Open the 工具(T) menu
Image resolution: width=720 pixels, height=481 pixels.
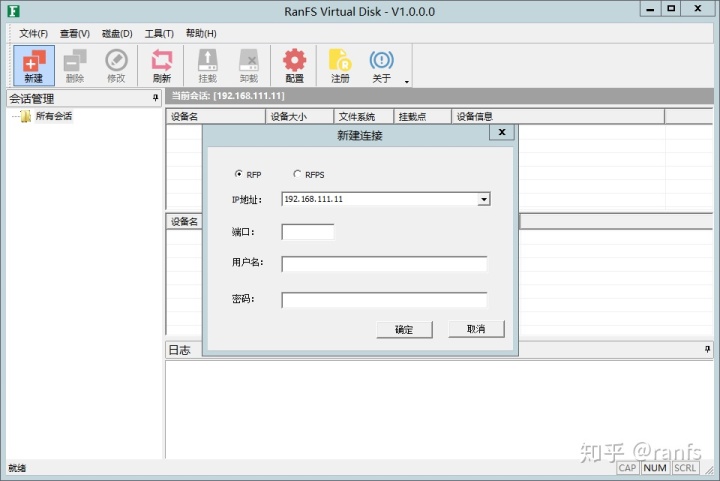click(x=159, y=34)
